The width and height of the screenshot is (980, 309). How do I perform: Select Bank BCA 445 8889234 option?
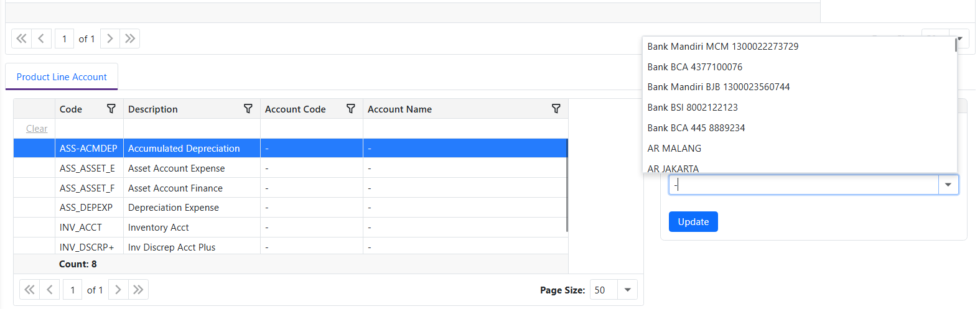click(798, 128)
